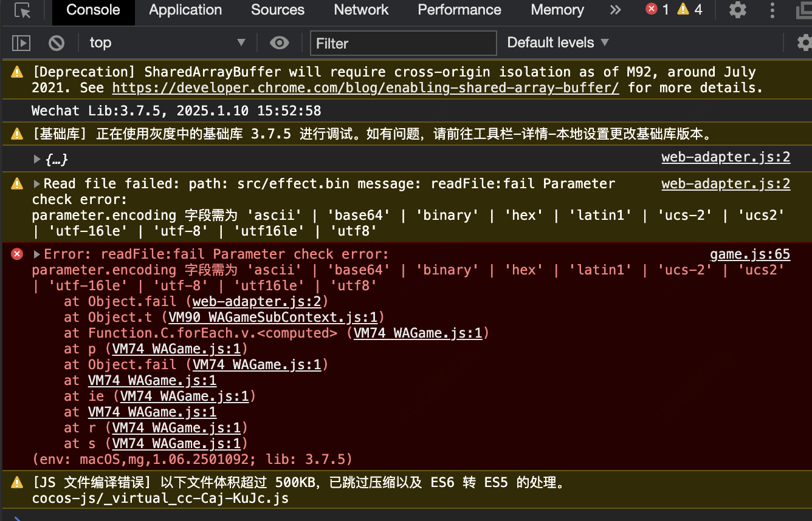Click the red error count badge
The height and width of the screenshot is (521, 812).
[657, 9]
